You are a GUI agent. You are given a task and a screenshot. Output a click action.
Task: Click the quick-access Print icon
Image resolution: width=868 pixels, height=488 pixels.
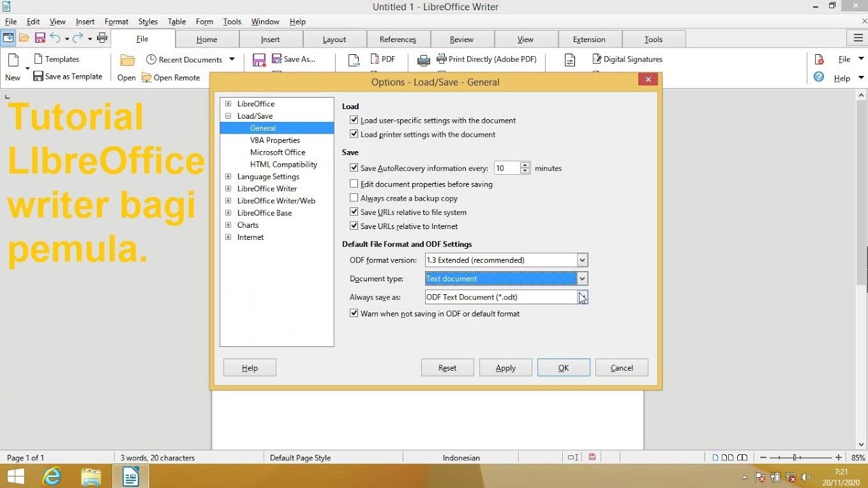102,38
